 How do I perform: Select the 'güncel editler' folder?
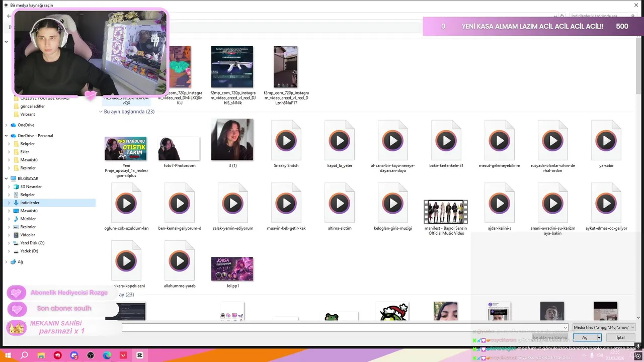(x=32, y=106)
